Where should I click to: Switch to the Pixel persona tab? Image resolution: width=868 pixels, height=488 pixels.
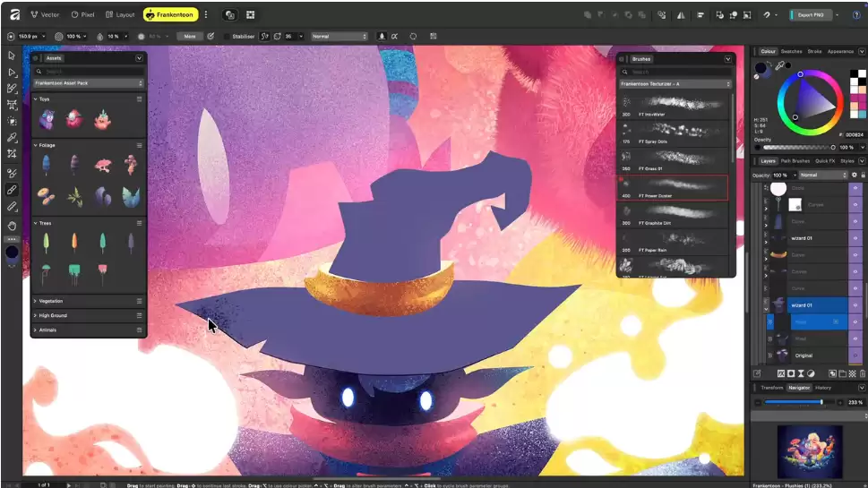pos(82,14)
